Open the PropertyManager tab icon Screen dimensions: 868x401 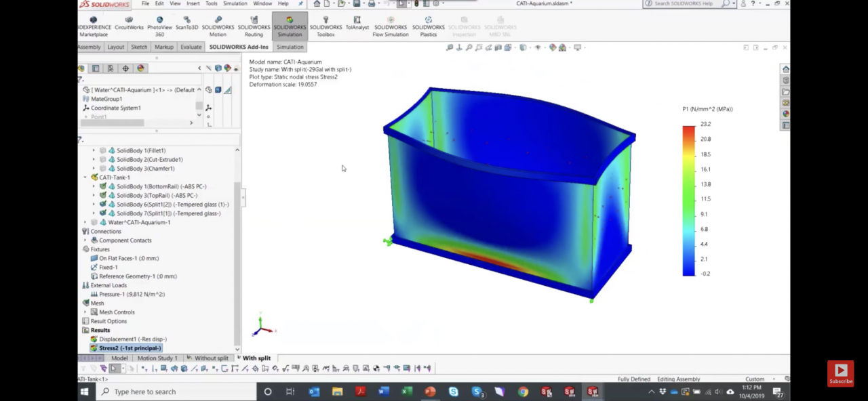click(96, 68)
